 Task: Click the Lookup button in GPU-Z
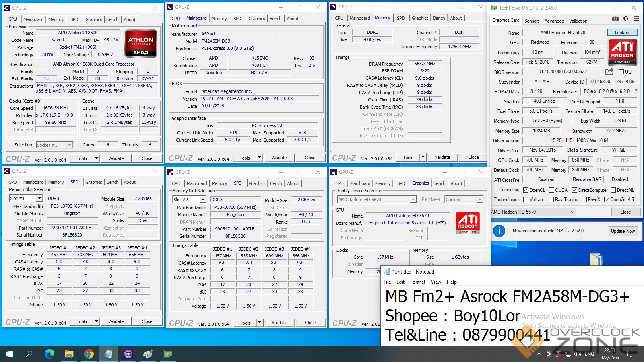[x=621, y=33]
